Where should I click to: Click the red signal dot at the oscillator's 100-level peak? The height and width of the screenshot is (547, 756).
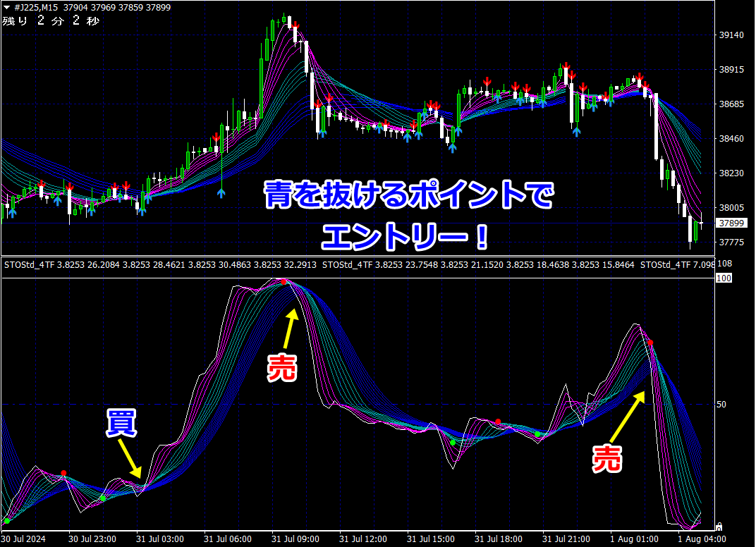(x=283, y=282)
